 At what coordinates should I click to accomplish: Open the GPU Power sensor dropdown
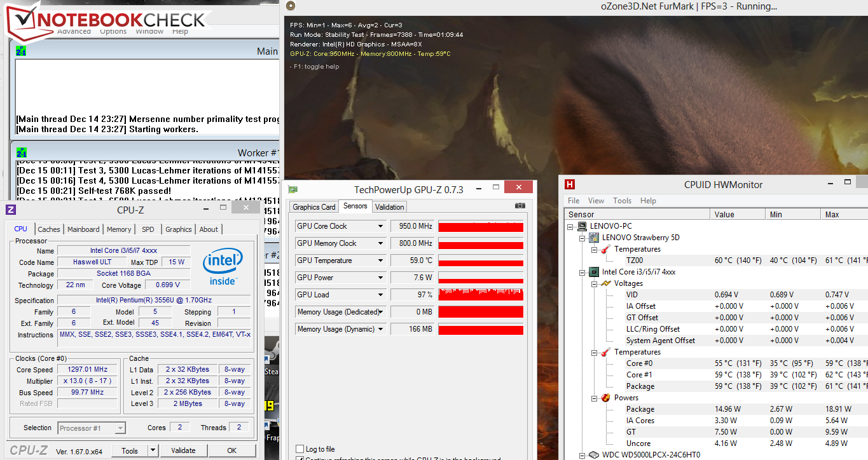(381, 278)
